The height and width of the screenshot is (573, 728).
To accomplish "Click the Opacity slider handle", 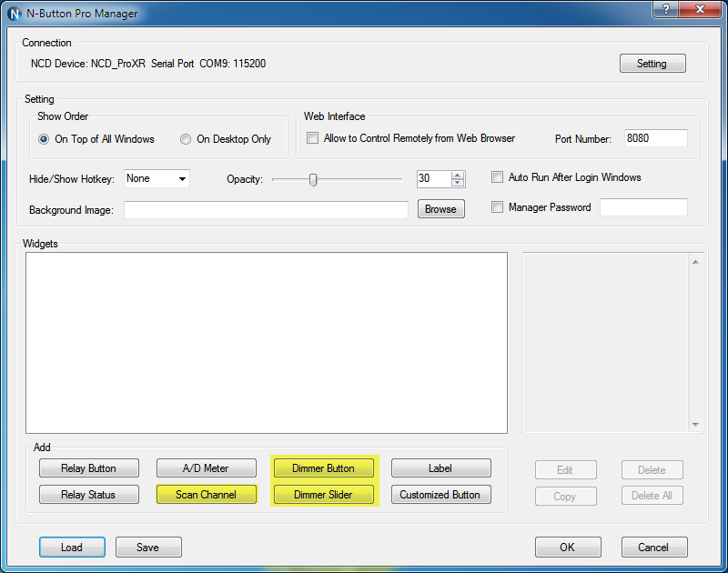I will tap(313, 179).
